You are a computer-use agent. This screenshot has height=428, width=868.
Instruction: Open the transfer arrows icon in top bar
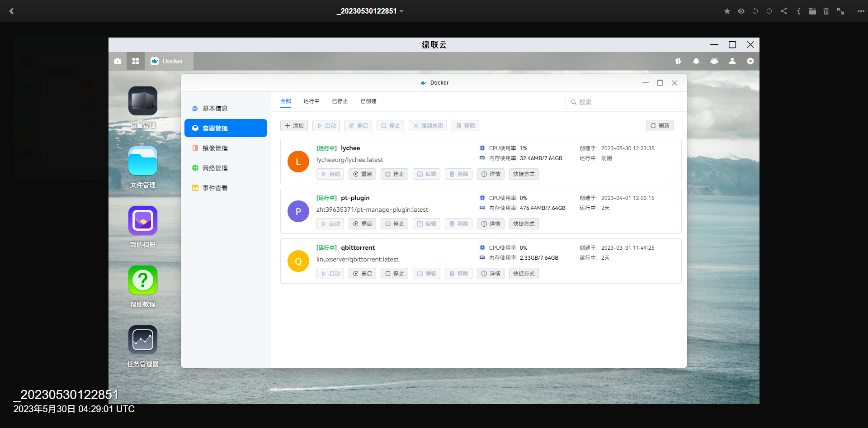pos(678,61)
